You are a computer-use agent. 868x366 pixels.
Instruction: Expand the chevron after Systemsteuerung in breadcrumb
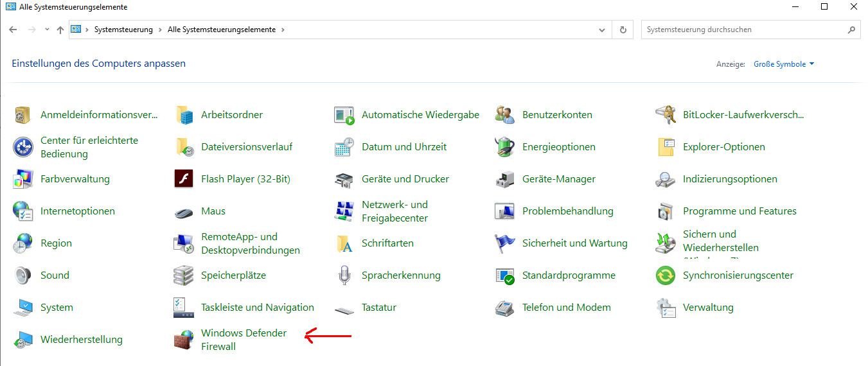(x=160, y=30)
